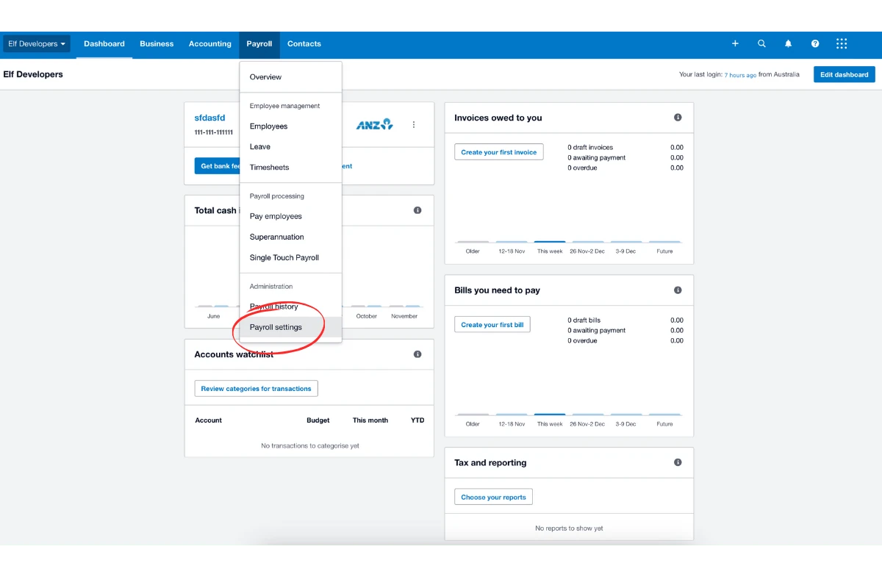This screenshot has width=882, height=588.
Task: Click 0 overdue under Bills you need to pay
Action: tap(582, 341)
